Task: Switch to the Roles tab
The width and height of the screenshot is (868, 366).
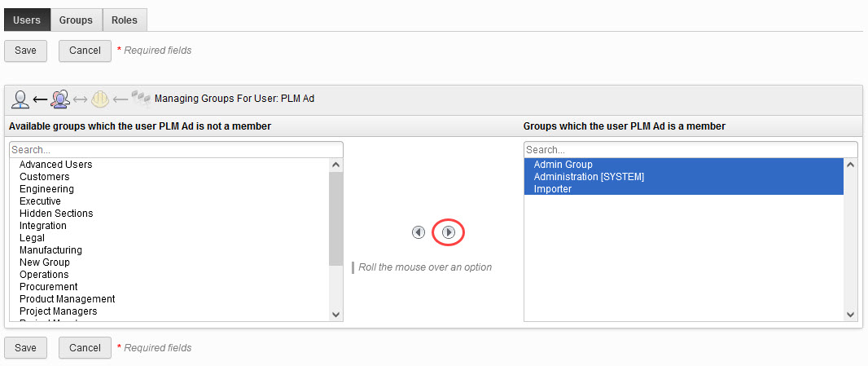Action: [125, 20]
